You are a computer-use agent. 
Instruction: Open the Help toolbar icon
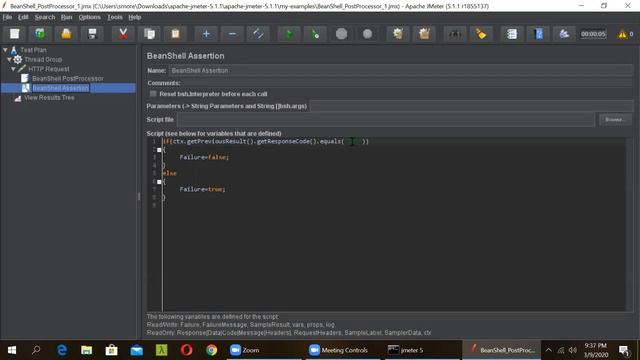(x=538, y=34)
